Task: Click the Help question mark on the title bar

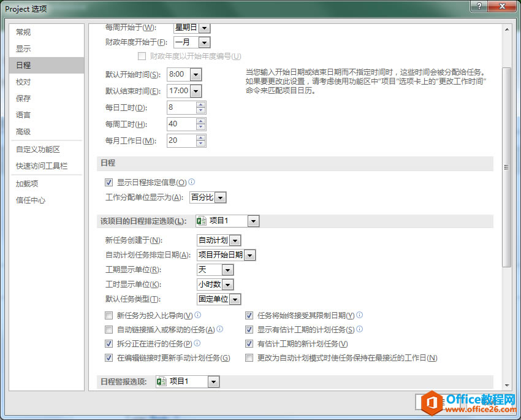Action: [478, 7]
